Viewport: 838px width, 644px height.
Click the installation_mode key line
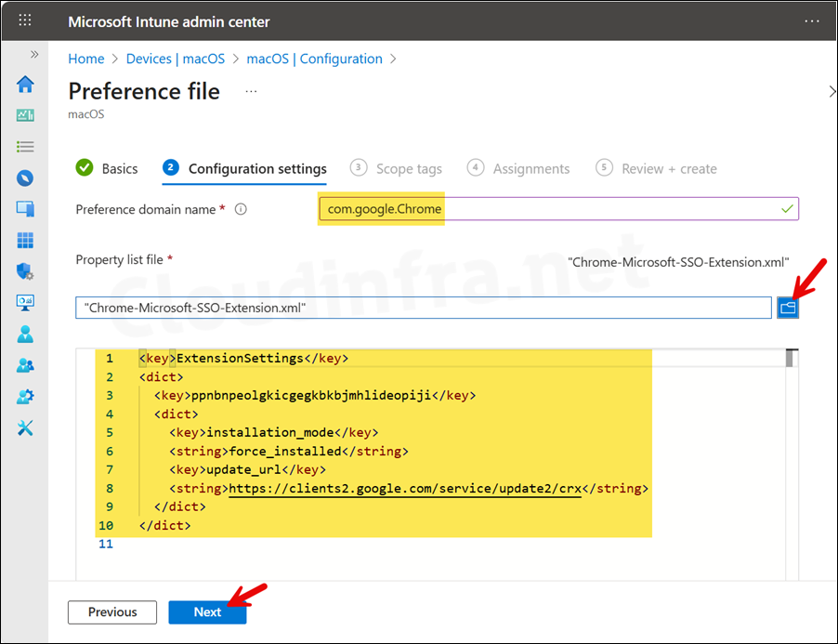[x=274, y=432]
